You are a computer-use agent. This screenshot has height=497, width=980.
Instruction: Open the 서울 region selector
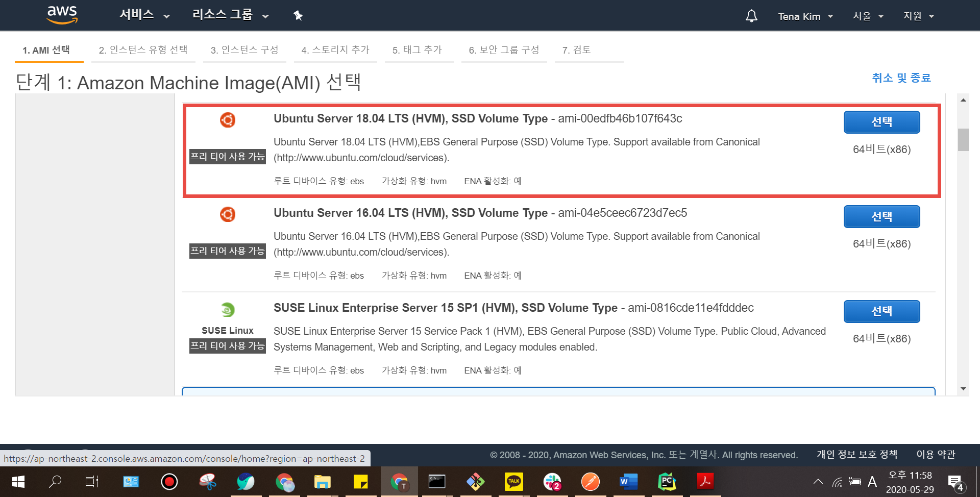pyautogui.click(x=868, y=16)
